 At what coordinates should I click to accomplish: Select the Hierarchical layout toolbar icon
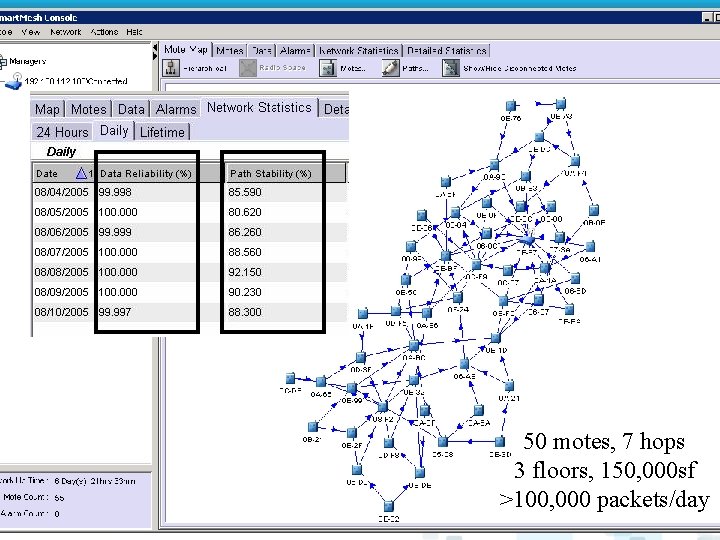point(171,68)
